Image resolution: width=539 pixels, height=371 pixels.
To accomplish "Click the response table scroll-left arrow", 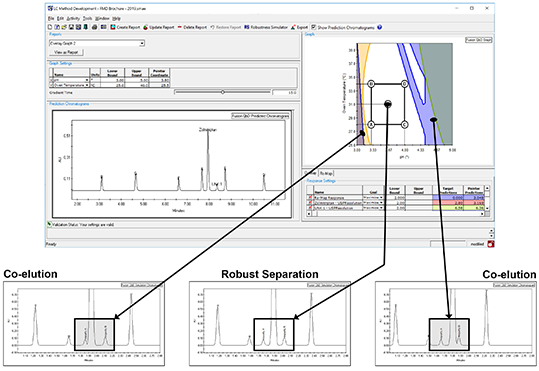I will [x=309, y=214].
